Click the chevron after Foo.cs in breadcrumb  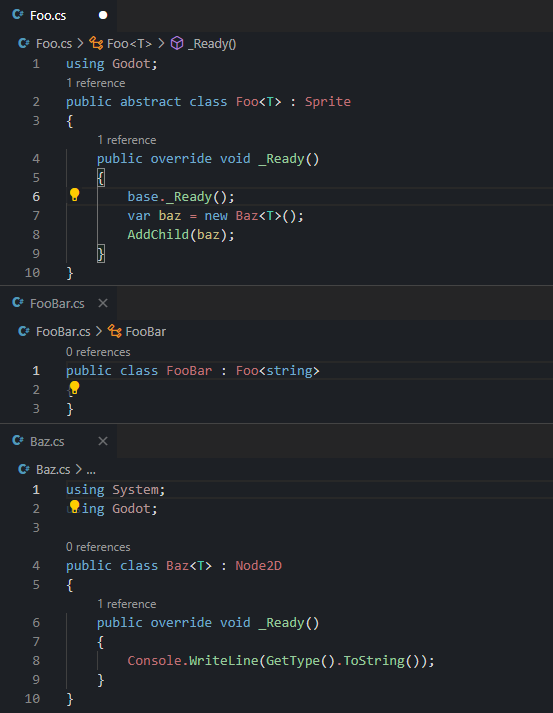(80, 44)
